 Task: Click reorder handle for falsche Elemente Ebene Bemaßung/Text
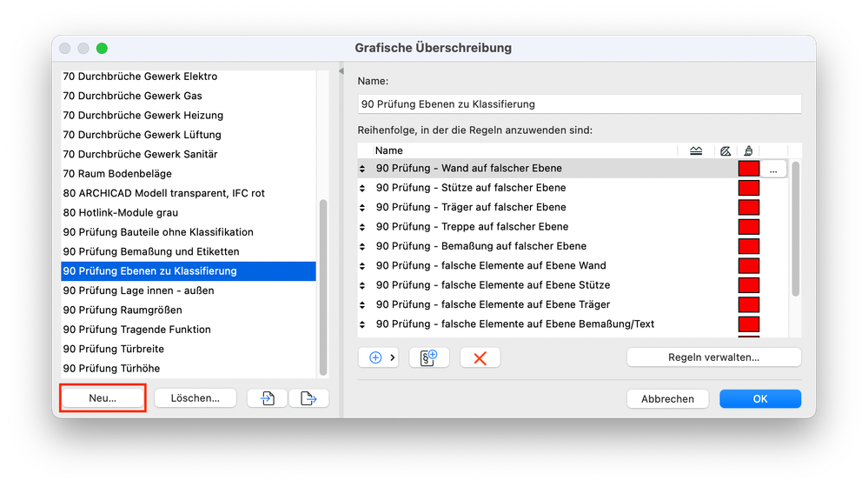362,324
